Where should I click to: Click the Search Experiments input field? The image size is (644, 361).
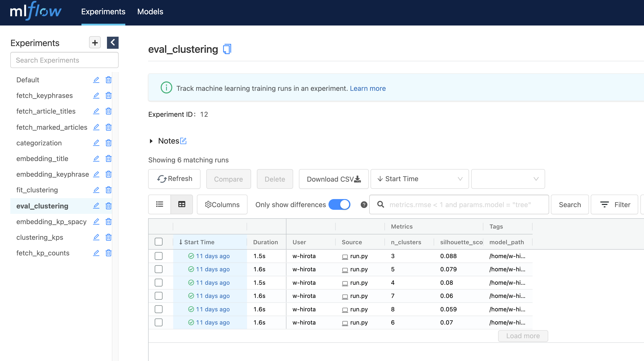tap(64, 60)
